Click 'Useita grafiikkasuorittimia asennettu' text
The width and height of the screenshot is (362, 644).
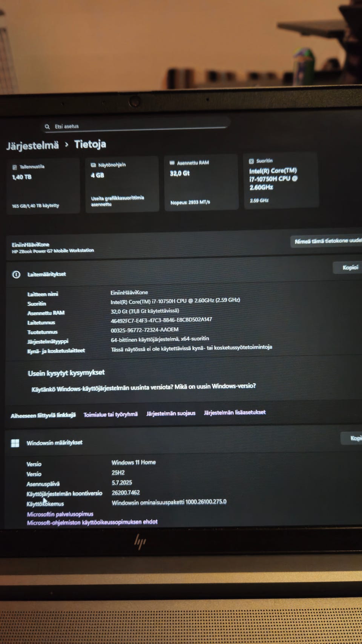[117, 201]
